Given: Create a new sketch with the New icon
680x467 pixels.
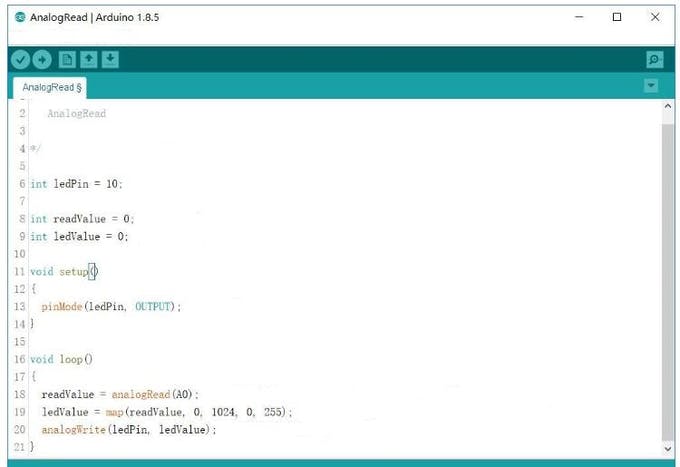Looking at the screenshot, I should pyautogui.click(x=67, y=59).
